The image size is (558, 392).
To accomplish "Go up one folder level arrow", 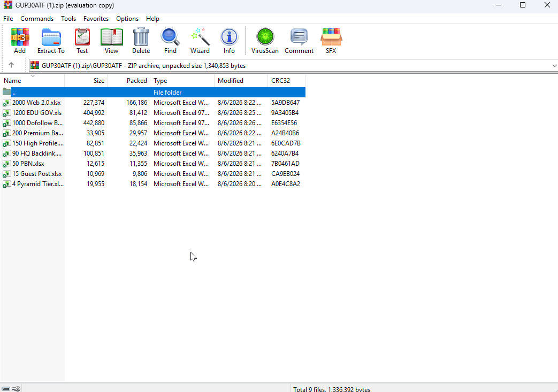I will pyautogui.click(x=11, y=65).
